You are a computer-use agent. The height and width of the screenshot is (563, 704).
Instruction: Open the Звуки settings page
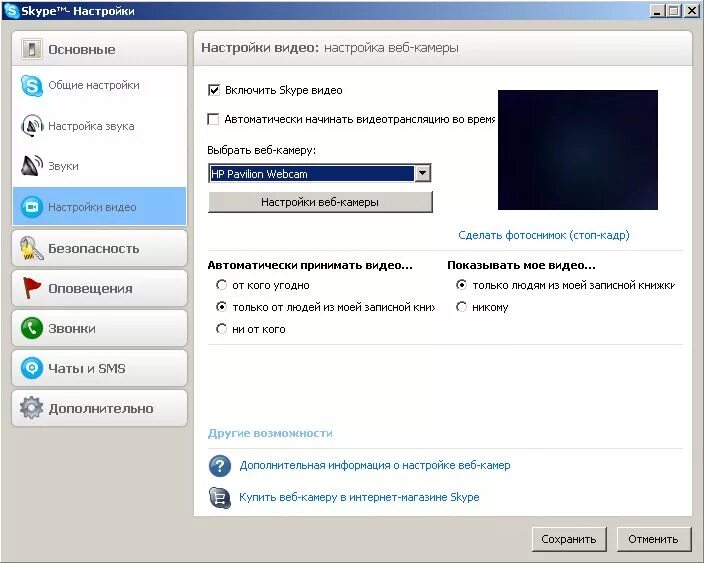coord(99,166)
